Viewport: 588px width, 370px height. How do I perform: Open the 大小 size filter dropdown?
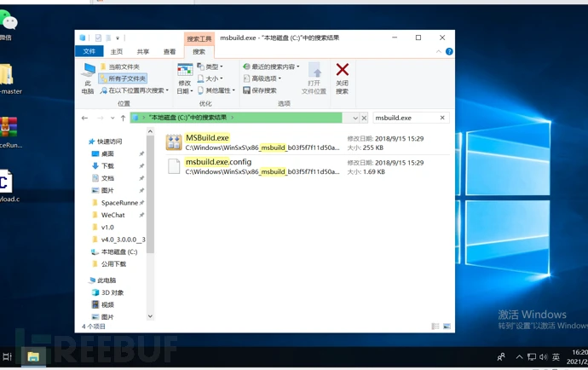point(210,78)
